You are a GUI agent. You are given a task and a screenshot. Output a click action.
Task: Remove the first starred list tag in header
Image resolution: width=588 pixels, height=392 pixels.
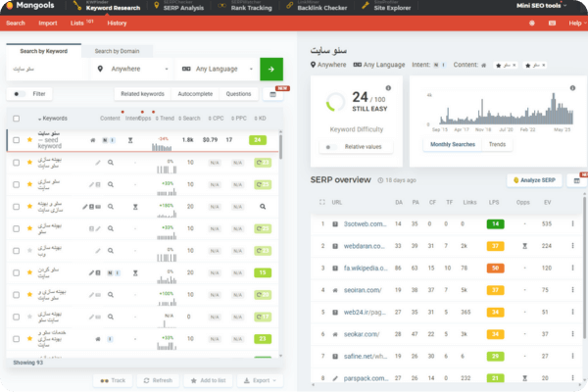(x=514, y=66)
